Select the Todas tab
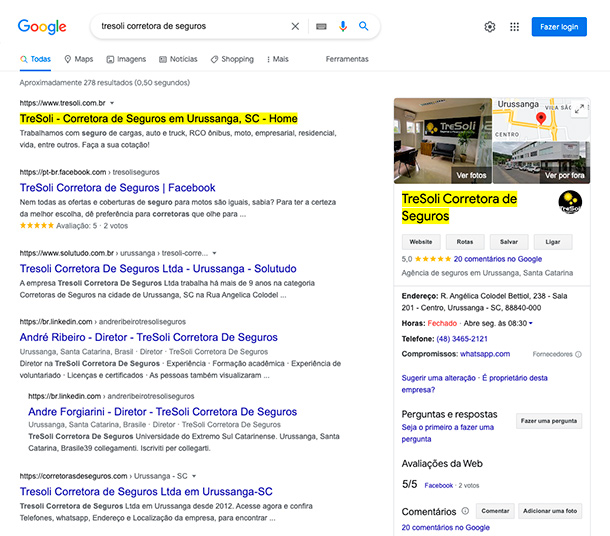 (35, 59)
